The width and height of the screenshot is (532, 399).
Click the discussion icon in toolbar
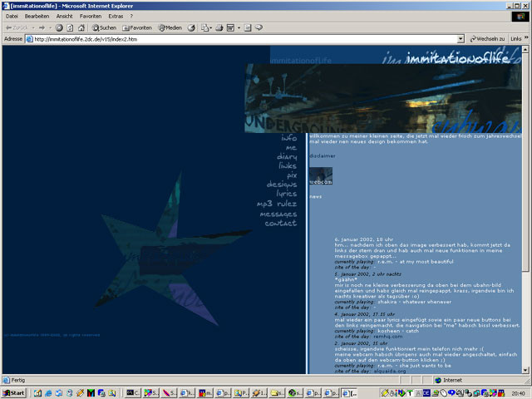[248, 27]
